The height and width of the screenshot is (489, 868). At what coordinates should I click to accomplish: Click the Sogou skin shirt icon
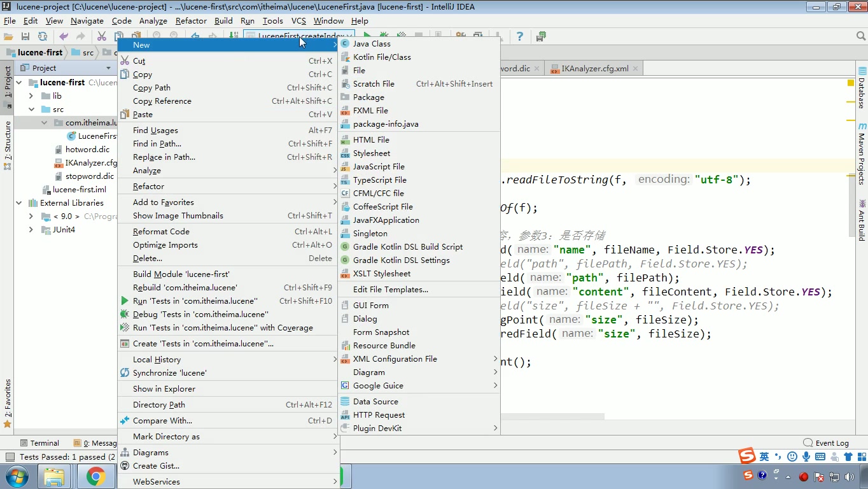pyautogui.click(x=848, y=457)
